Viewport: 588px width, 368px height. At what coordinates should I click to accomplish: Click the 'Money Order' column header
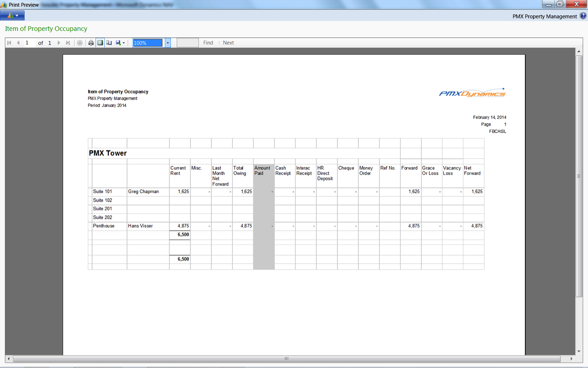[366, 171]
